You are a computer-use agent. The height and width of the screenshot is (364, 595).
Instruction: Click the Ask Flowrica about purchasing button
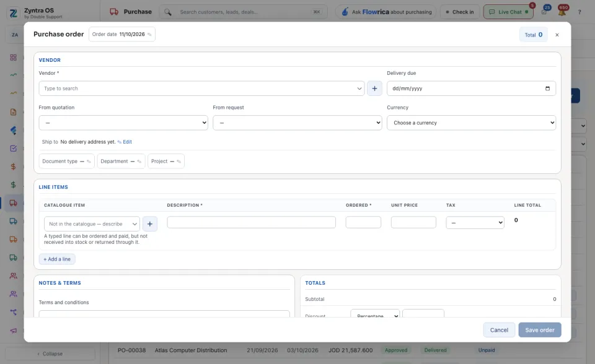[386, 12]
